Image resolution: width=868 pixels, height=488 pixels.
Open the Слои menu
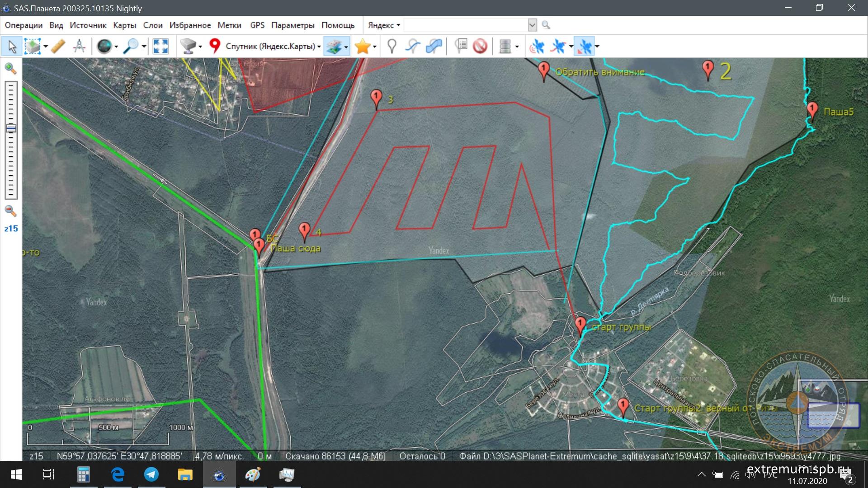coord(153,25)
